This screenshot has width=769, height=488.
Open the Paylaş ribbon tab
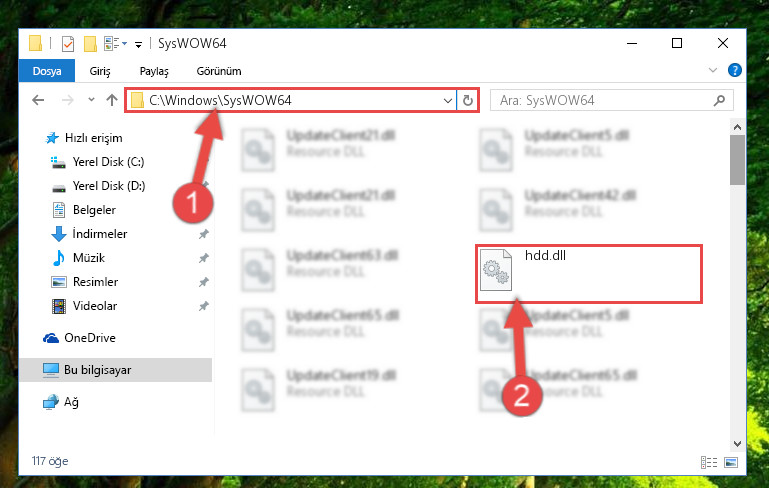(154, 71)
